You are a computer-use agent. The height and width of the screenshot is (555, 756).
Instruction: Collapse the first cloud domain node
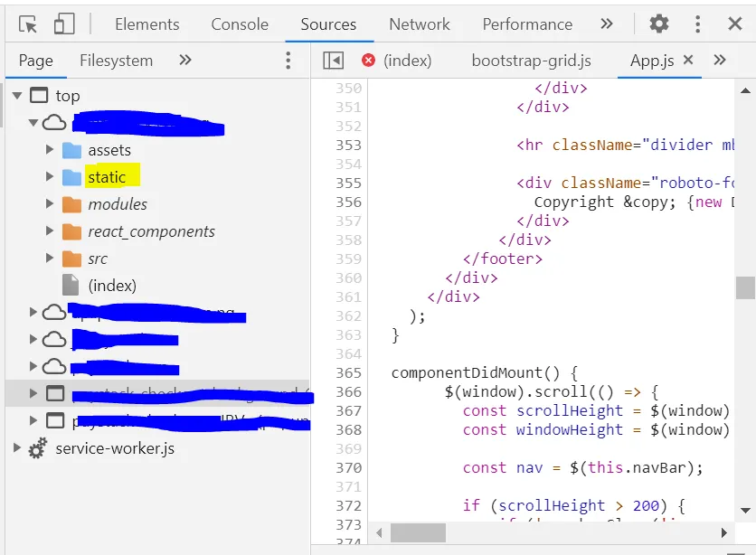[x=33, y=122]
